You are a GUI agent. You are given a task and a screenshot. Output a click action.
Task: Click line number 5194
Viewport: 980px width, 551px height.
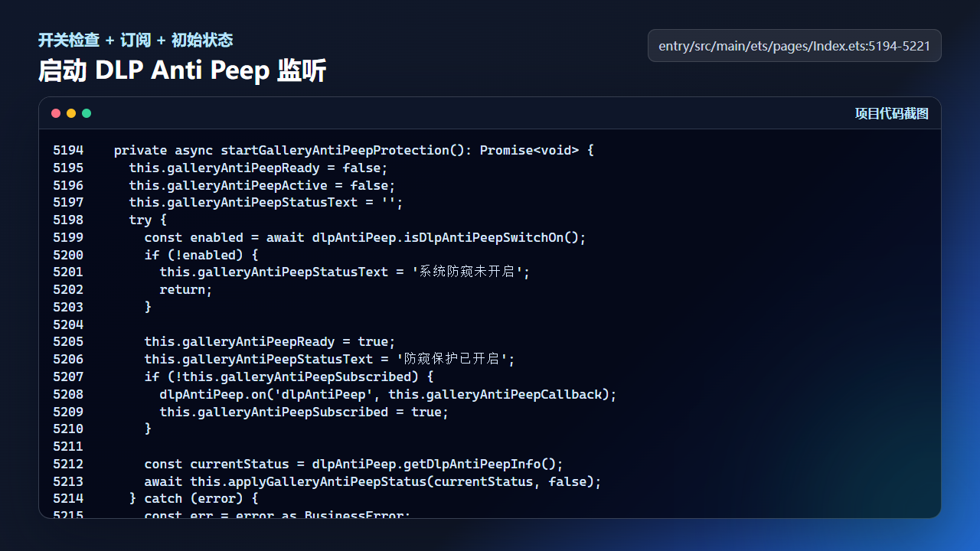tap(68, 150)
